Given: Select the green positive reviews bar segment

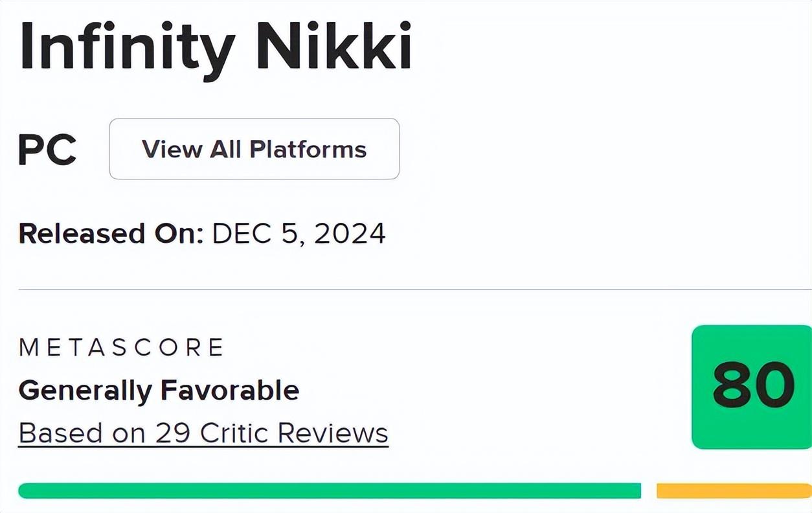Looking at the screenshot, I should click(x=329, y=491).
